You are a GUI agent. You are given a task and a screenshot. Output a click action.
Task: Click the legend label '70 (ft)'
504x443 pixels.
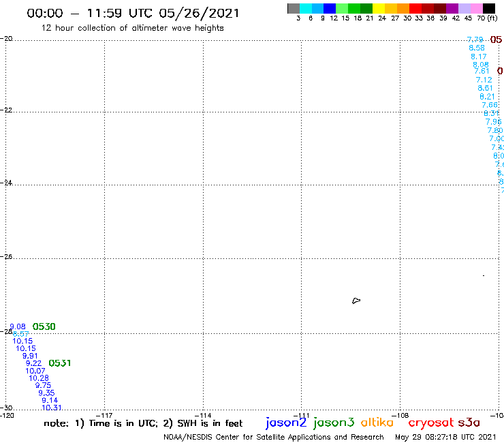(x=487, y=18)
